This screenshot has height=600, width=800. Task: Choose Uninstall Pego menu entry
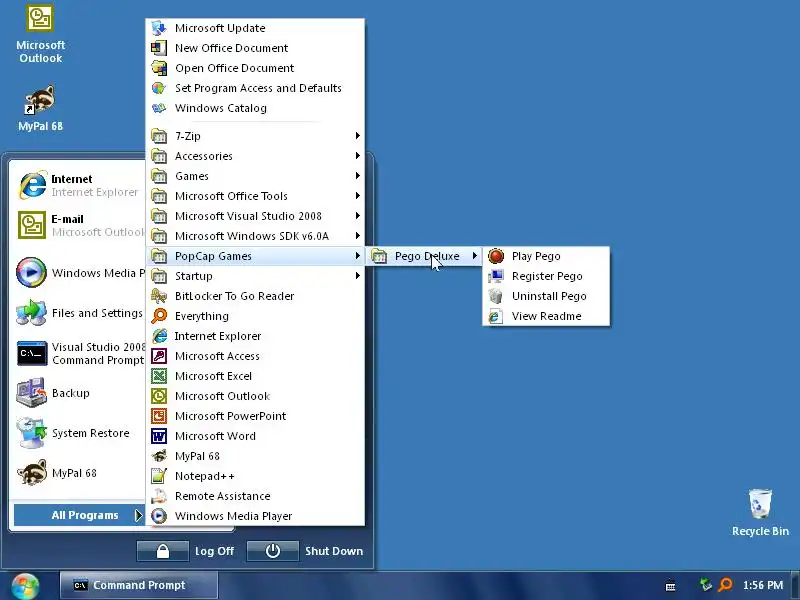(546, 296)
